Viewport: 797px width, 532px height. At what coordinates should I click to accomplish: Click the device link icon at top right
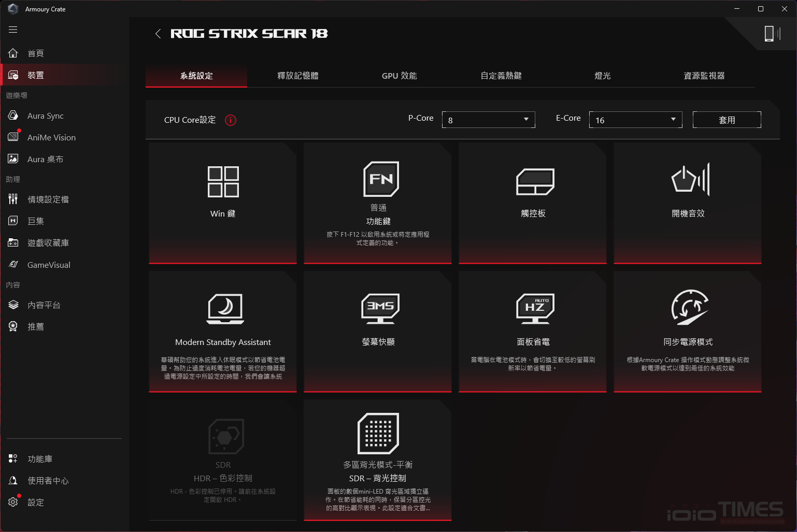pos(772,34)
